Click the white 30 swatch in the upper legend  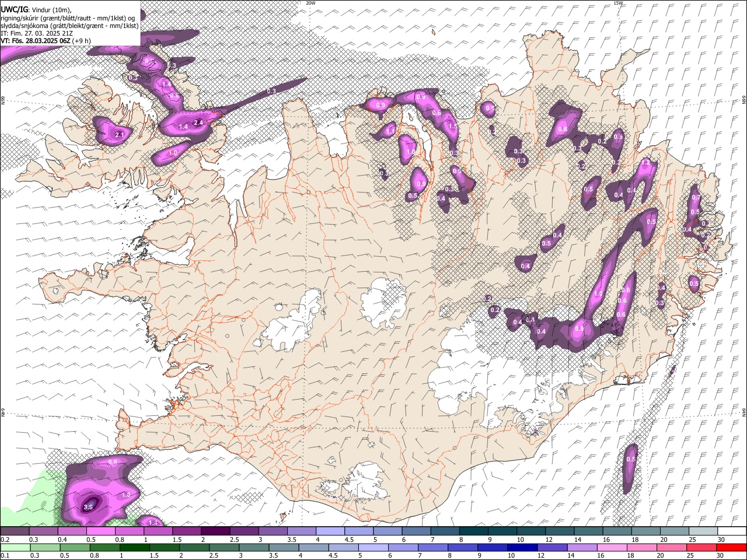tap(732, 531)
